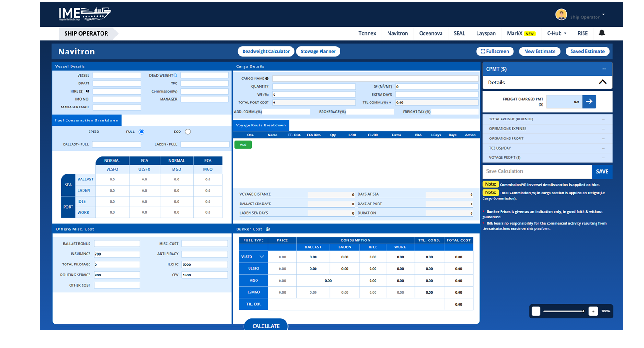The width and height of the screenshot is (644, 348).
Task: Click the ILOHC field showing 5000
Action: pyautogui.click(x=204, y=264)
